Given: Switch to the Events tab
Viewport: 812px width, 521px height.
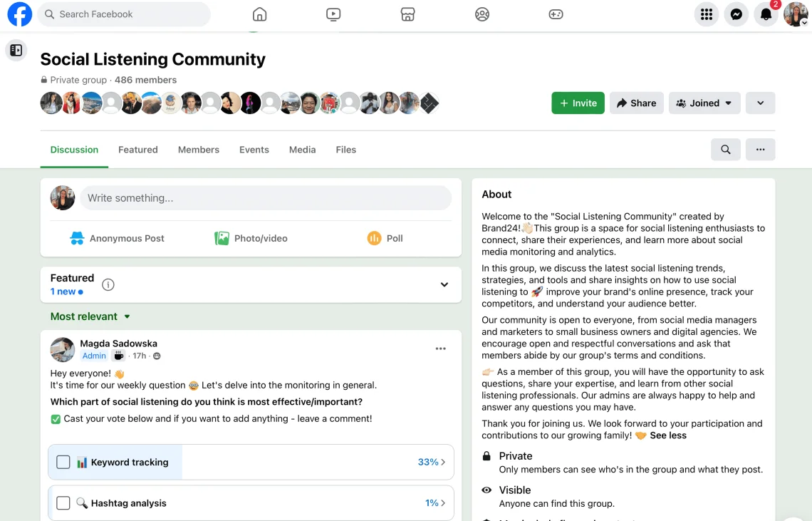Looking at the screenshot, I should (x=254, y=150).
